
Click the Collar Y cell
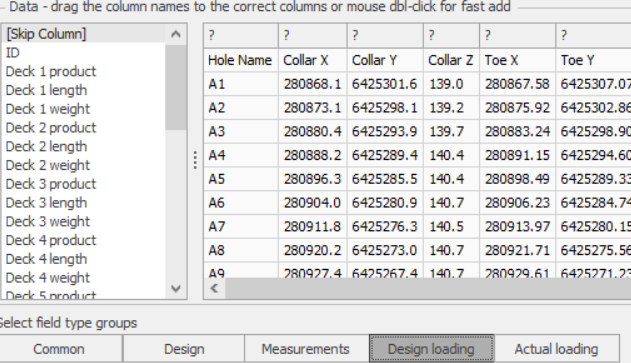click(x=385, y=60)
